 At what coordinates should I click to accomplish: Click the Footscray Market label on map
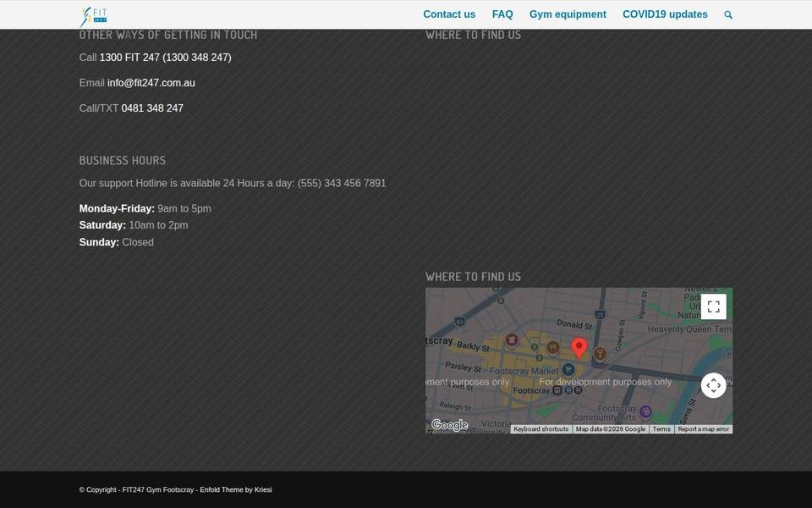pos(524,371)
